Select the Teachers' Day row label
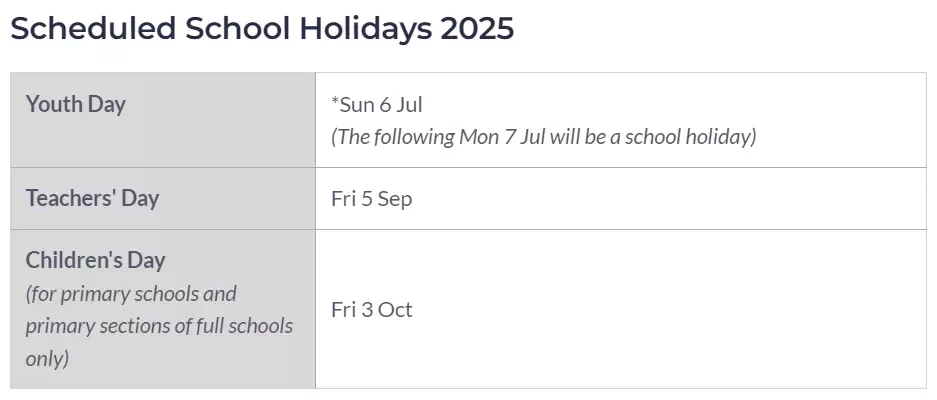 tap(92, 198)
